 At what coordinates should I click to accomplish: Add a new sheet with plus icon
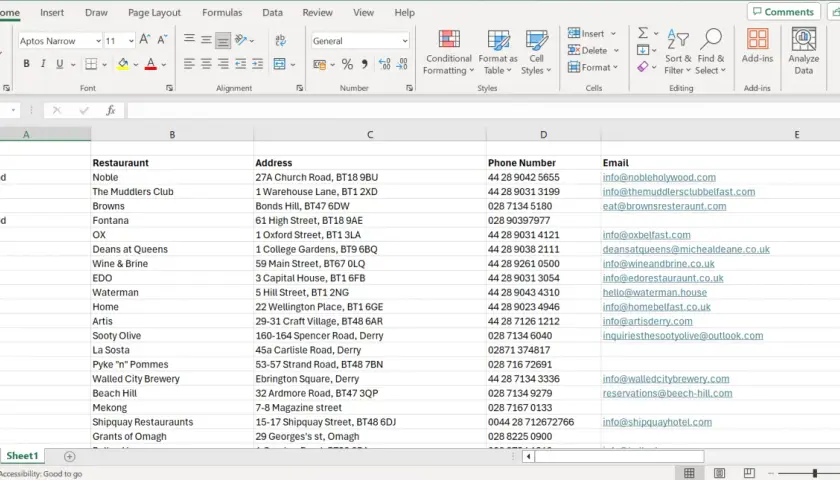[x=70, y=456]
